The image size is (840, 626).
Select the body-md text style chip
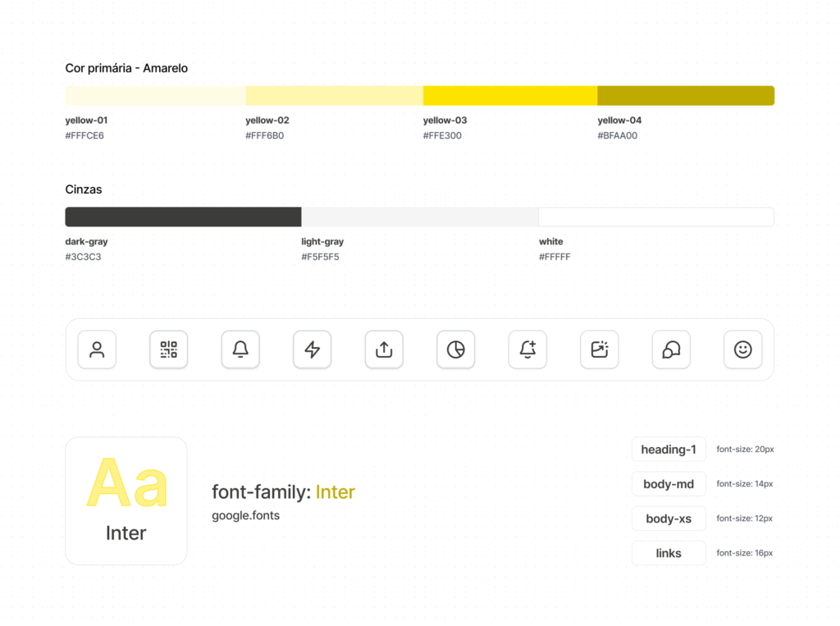click(669, 484)
